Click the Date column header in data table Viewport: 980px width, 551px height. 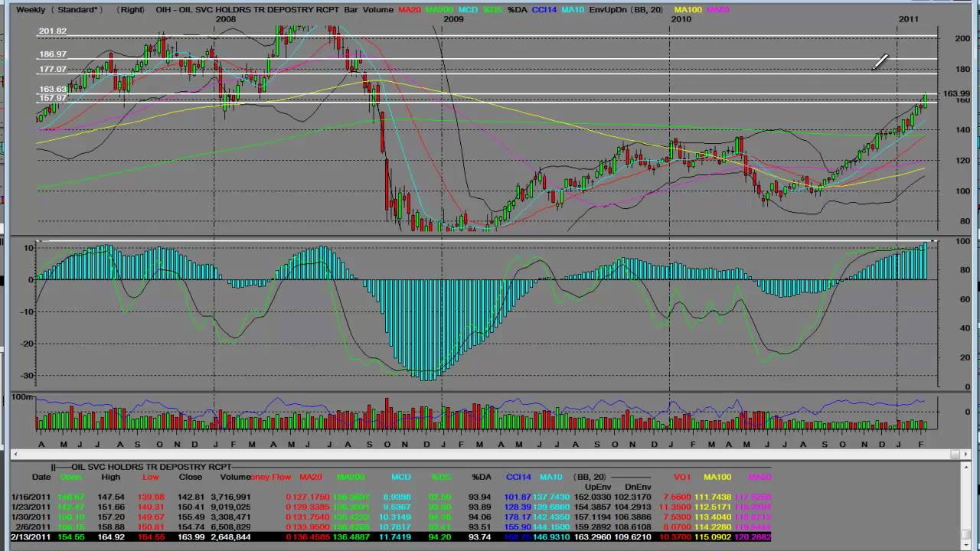(41, 477)
